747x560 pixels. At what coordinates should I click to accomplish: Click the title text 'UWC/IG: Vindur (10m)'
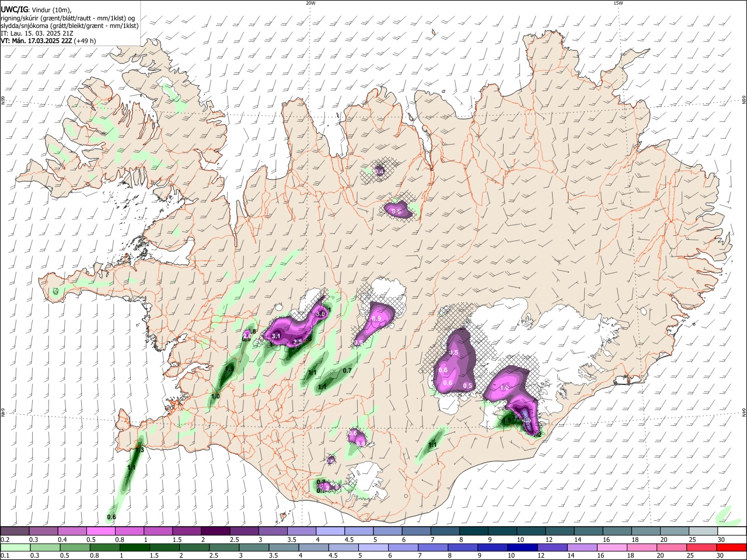(36, 10)
